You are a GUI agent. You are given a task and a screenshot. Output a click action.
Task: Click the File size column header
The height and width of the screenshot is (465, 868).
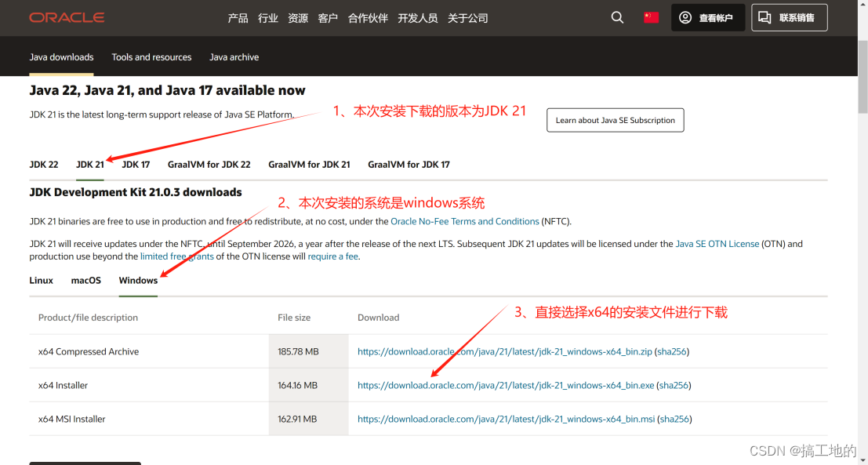(294, 318)
